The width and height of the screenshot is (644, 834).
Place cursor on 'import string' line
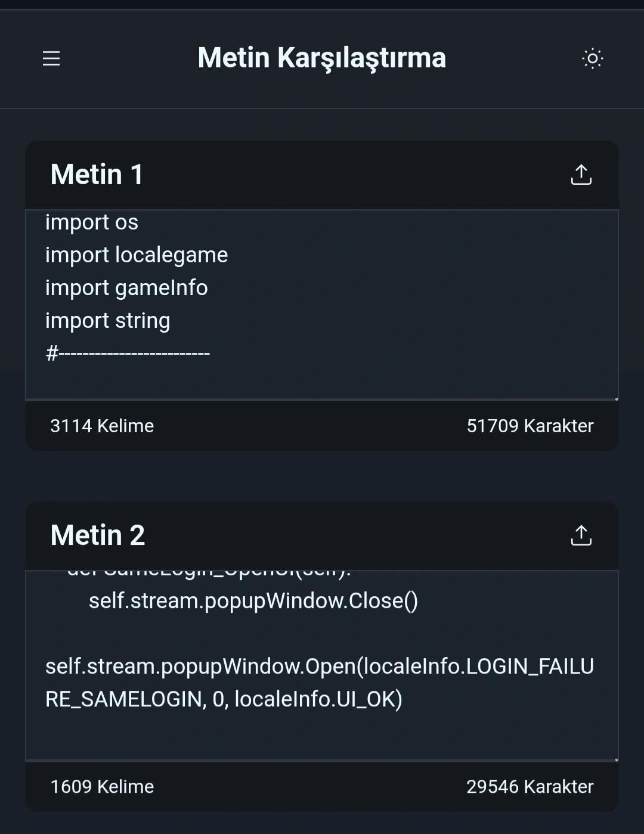click(x=108, y=321)
